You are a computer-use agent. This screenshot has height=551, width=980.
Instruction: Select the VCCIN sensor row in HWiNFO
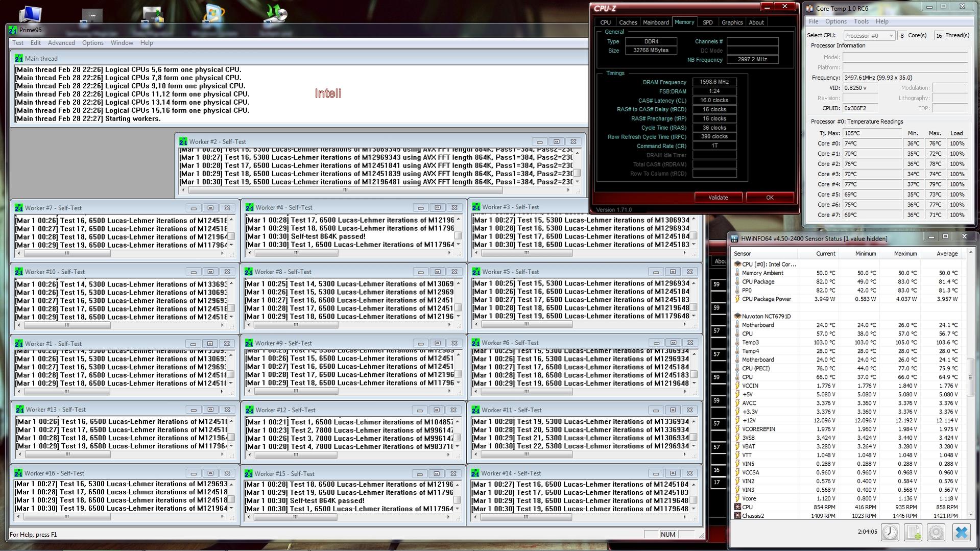[x=848, y=386]
